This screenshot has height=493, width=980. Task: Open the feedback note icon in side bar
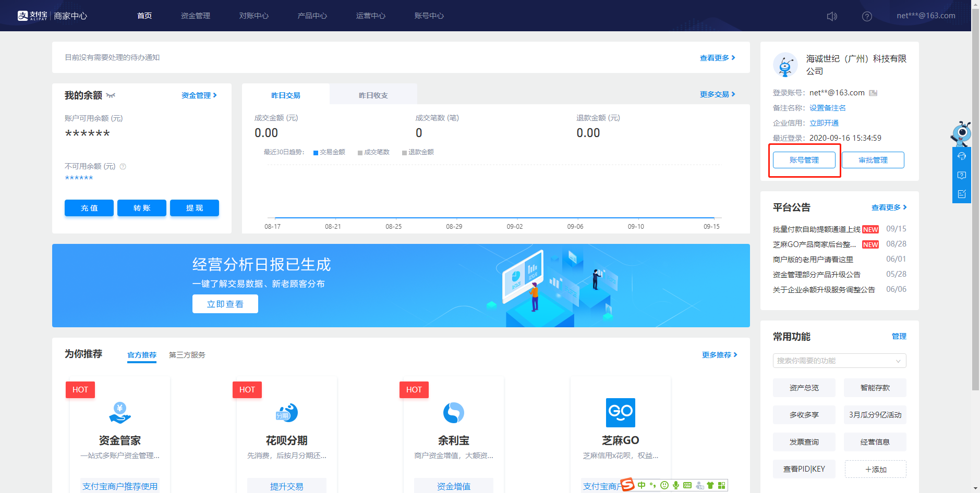pyautogui.click(x=962, y=194)
